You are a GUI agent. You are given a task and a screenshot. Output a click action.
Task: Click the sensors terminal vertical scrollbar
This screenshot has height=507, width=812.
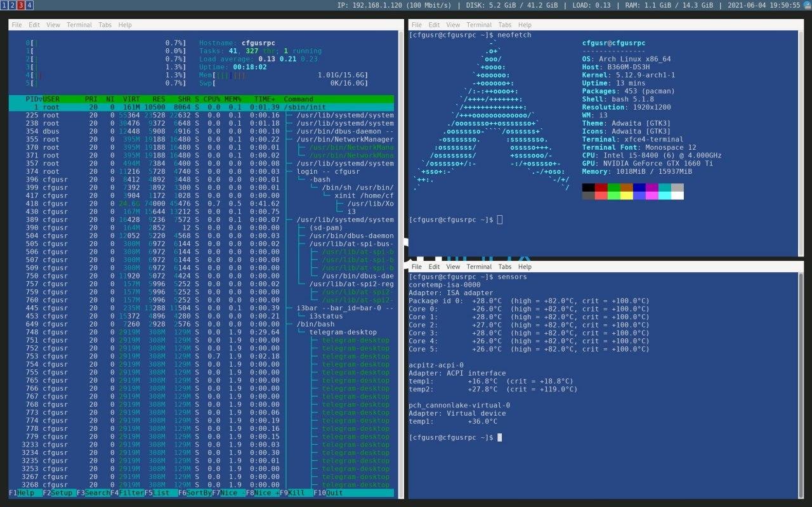pyautogui.click(x=801, y=385)
